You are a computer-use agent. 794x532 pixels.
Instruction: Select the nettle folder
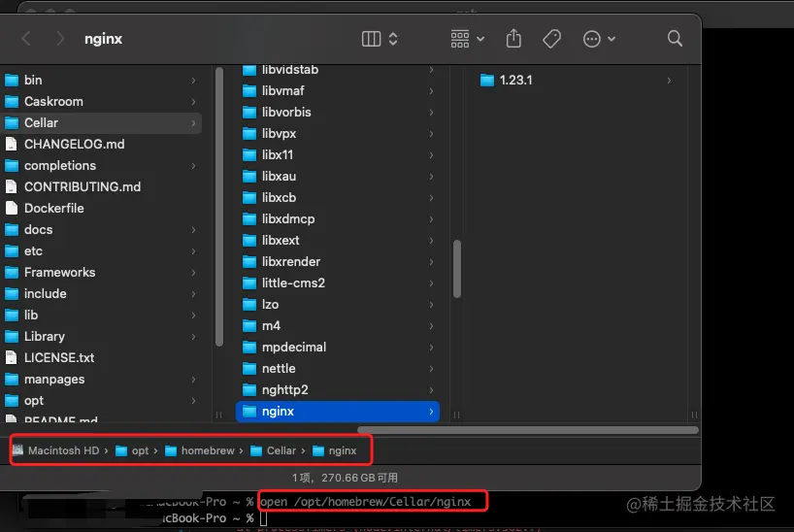click(338, 368)
